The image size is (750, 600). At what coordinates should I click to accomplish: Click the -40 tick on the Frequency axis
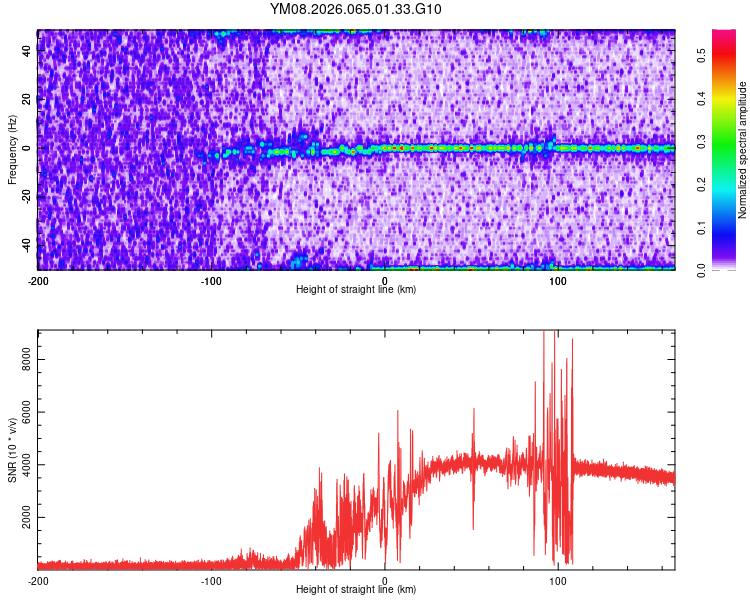[x=24, y=245]
